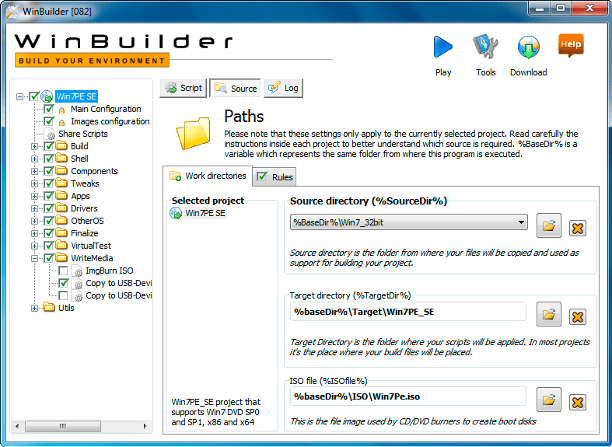Screen dimensions: 612x447
Task: Uncheck the Main Configuration checkbox
Action: 49,109
